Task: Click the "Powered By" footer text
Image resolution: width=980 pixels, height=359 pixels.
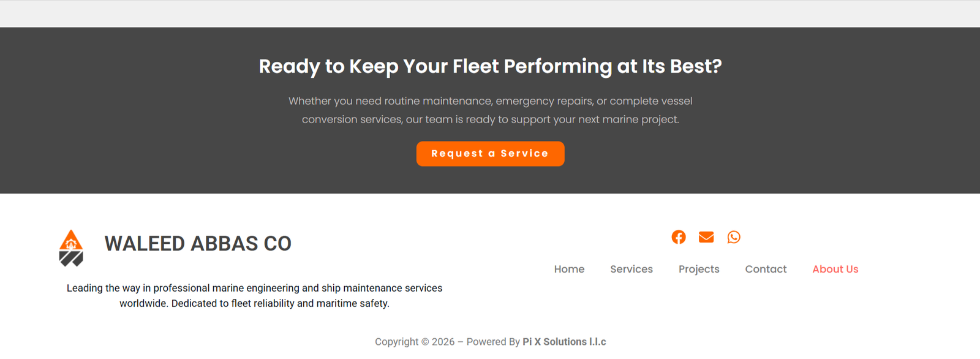Action: 493,342
